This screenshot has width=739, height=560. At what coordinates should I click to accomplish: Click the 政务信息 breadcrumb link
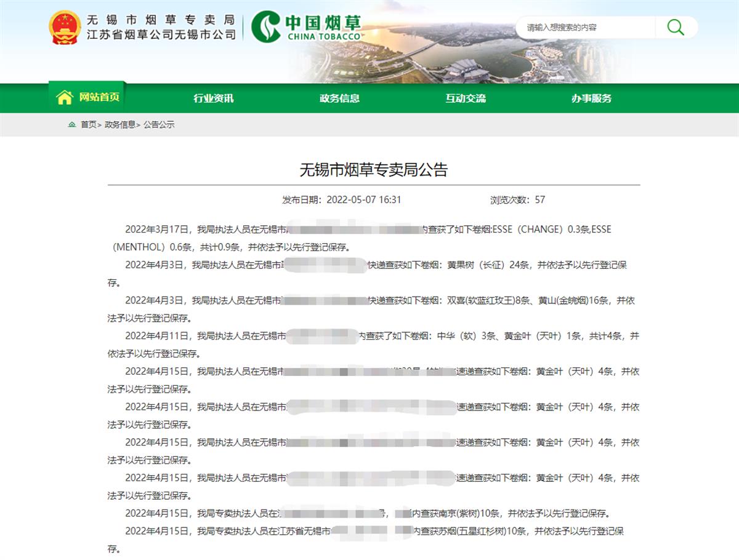point(120,124)
